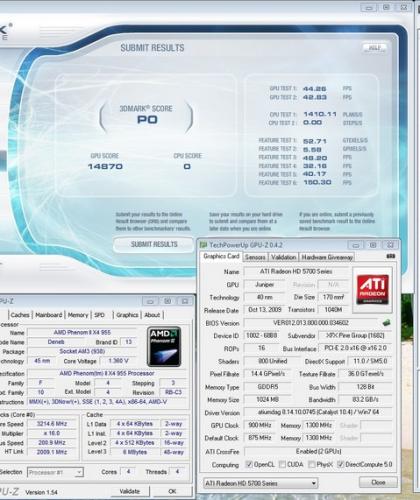This screenshot has height=500, width=420.
Task: Click the HT Link value 2009.1 MHz
Action: click(52, 452)
